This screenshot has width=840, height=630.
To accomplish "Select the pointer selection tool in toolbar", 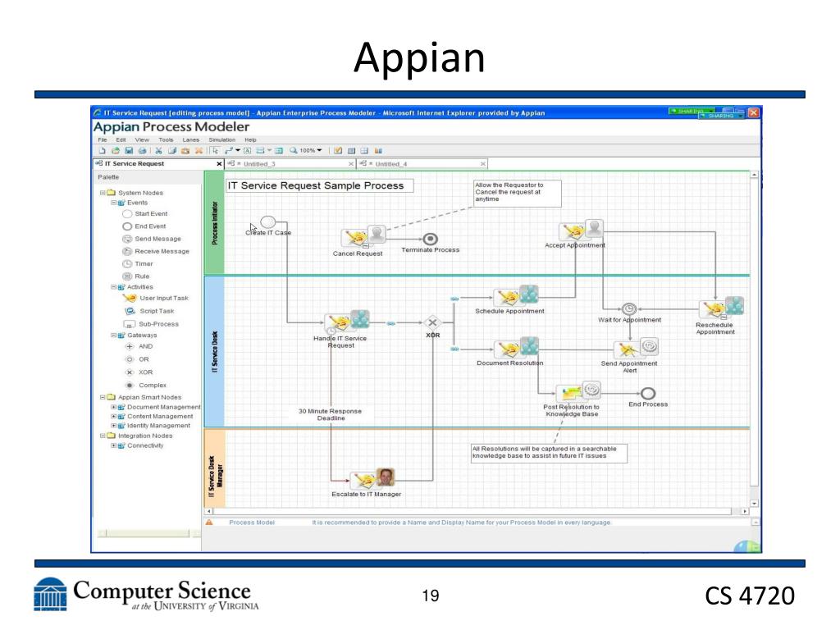I will [215, 151].
